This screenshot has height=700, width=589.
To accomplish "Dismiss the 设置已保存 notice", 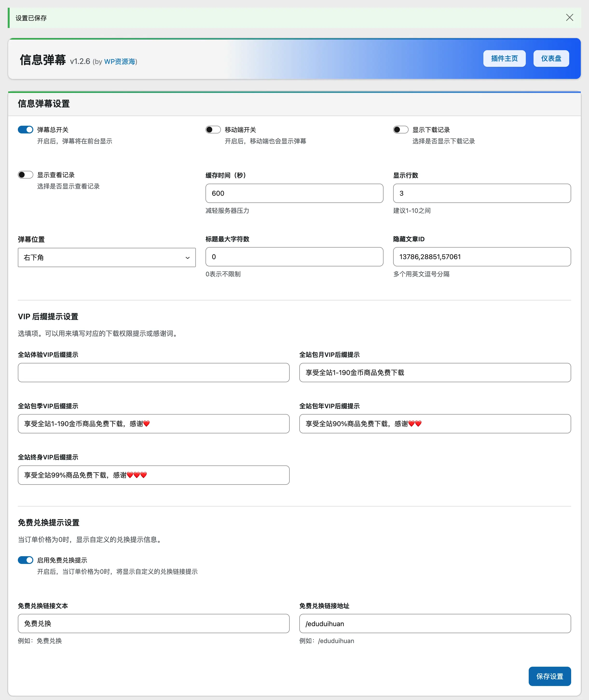I will [x=569, y=18].
